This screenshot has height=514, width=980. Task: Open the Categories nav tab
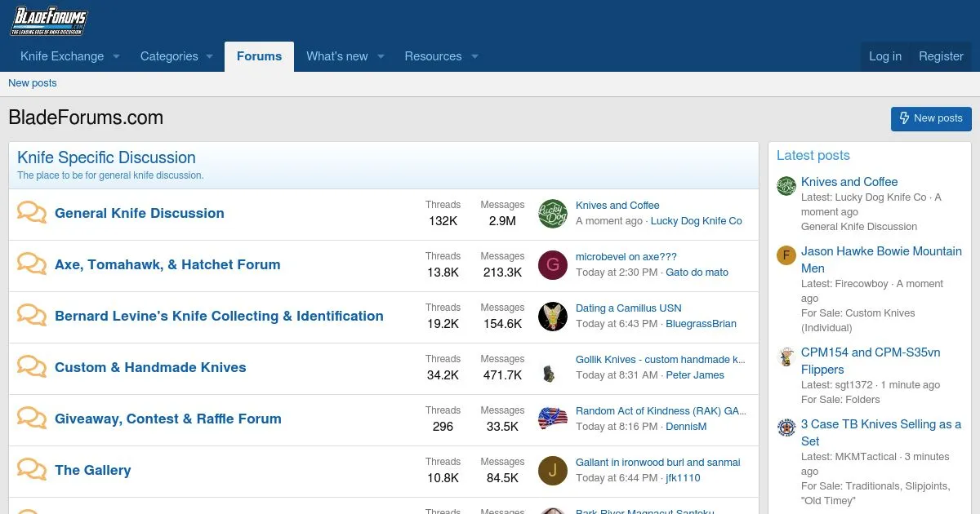[169, 56]
